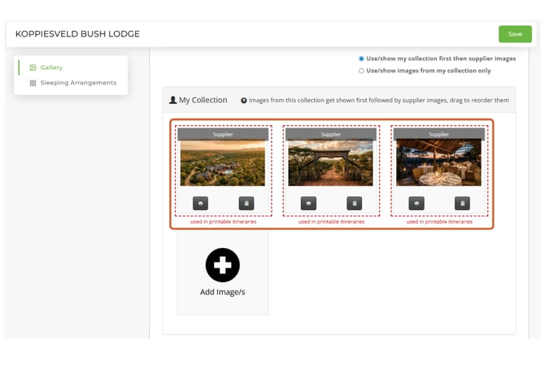Click the KOPPIESVELD BUSH LODGE title
This screenshot has height=392, width=545.
click(77, 34)
